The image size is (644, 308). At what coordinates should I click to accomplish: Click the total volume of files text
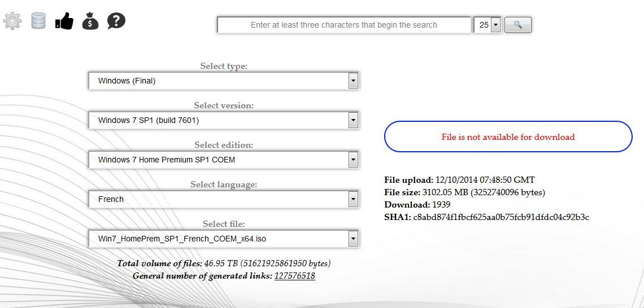pos(224,263)
